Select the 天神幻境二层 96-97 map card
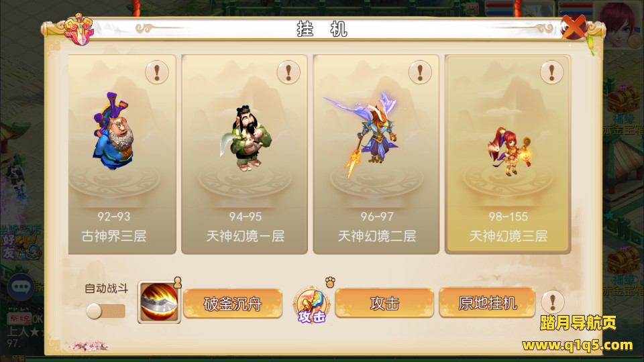Viewport: 644px width, 362px height. (x=376, y=154)
